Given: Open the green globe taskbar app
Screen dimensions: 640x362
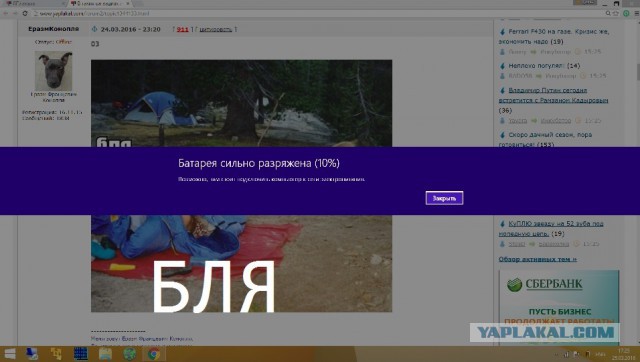Looking at the screenshot, I should [x=129, y=354].
